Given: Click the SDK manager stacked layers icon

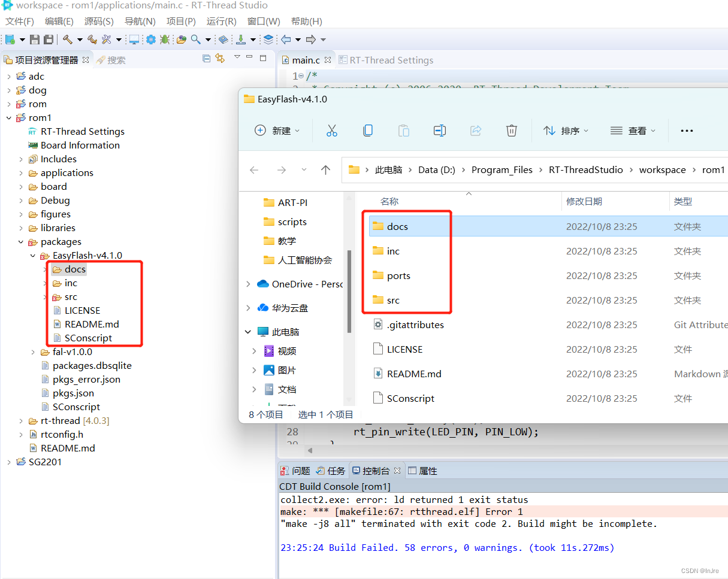Looking at the screenshot, I should [x=268, y=40].
